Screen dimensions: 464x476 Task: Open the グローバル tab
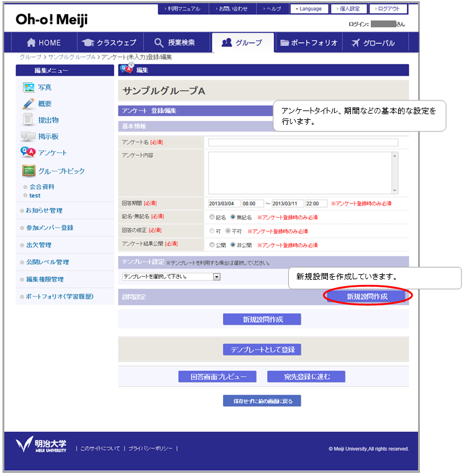pyautogui.click(x=376, y=43)
